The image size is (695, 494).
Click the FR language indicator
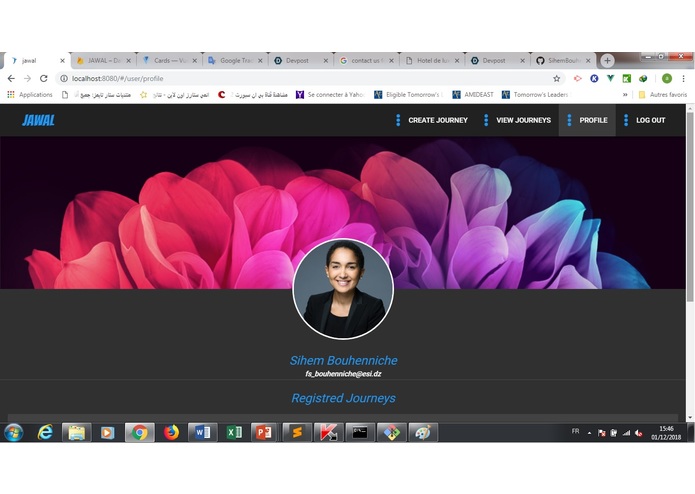click(x=575, y=431)
